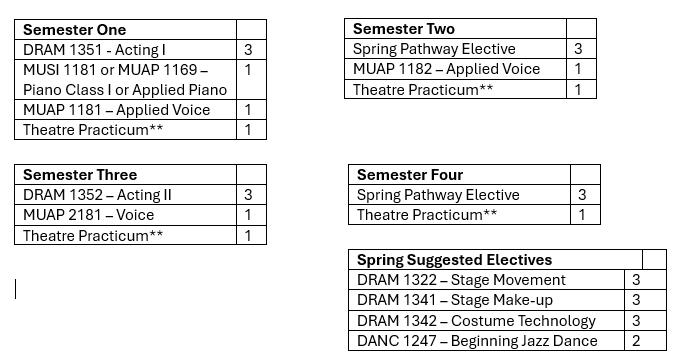The image size is (677, 360).
Task: Click the Semester Two header cell
Action: pos(456,28)
